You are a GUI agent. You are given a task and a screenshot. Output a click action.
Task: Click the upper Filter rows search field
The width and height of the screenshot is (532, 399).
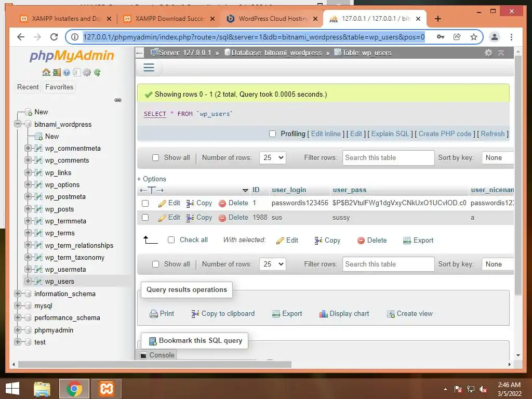coord(388,158)
